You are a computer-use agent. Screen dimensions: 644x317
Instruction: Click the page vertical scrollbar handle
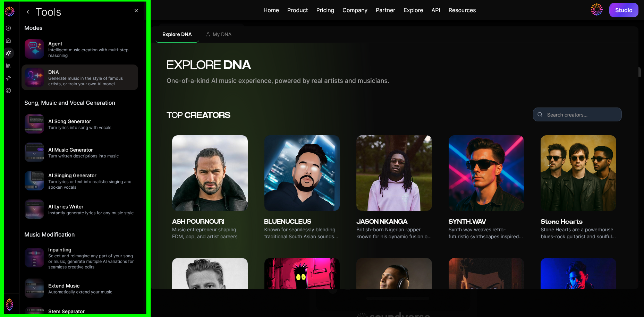tap(639, 72)
